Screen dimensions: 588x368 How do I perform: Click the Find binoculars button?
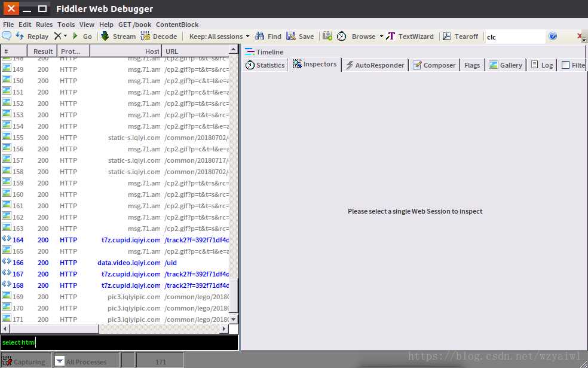(268, 37)
